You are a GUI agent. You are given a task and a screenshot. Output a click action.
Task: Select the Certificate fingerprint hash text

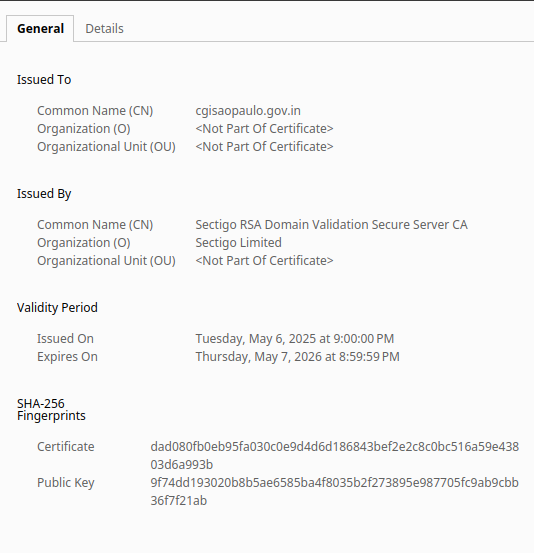click(x=335, y=456)
